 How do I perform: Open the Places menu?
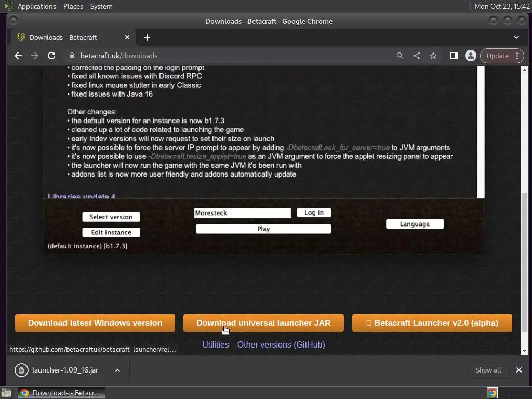click(x=73, y=6)
